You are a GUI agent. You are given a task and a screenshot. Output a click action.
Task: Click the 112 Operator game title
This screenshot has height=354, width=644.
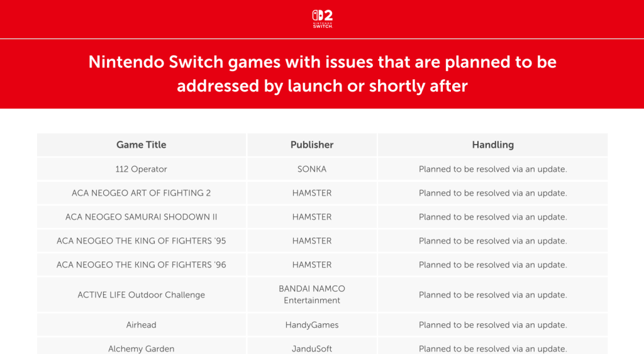(x=142, y=169)
